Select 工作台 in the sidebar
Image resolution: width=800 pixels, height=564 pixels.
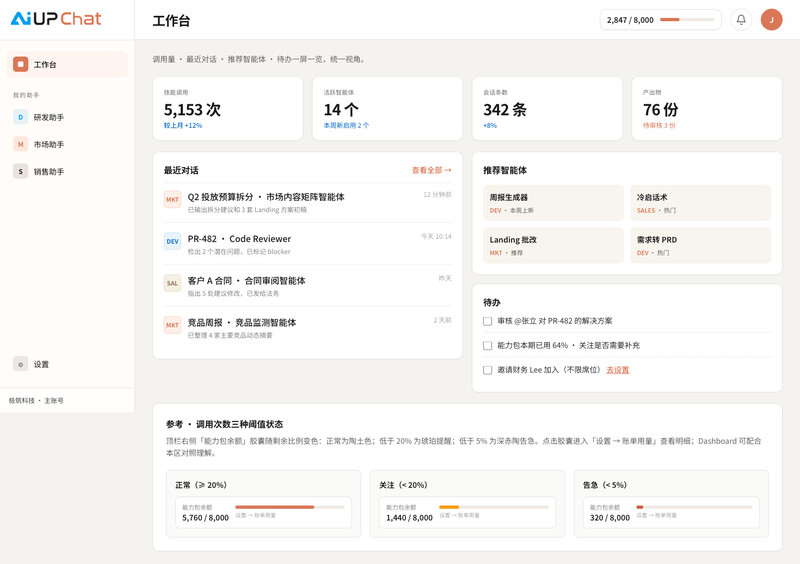click(67, 64)
